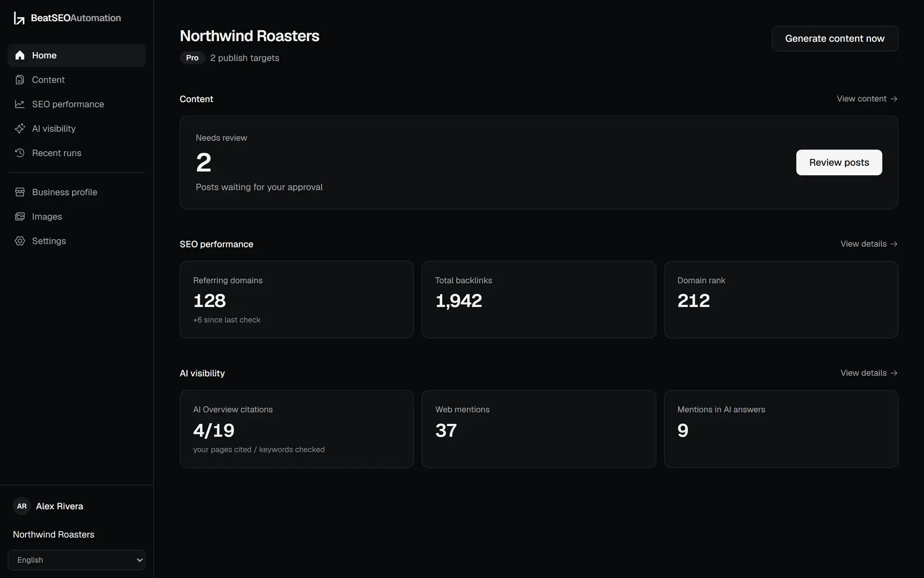Open Business profile in the sidebar

77,192
